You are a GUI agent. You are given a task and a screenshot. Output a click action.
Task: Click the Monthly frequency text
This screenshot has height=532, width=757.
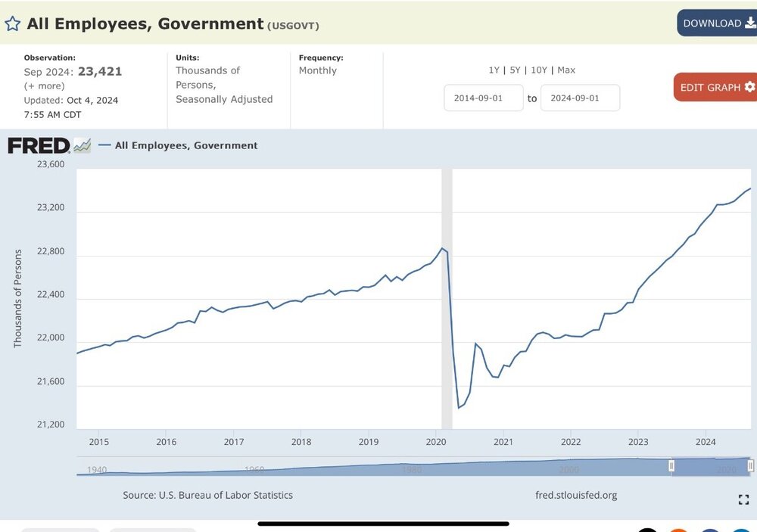click(x=318, y=70)
